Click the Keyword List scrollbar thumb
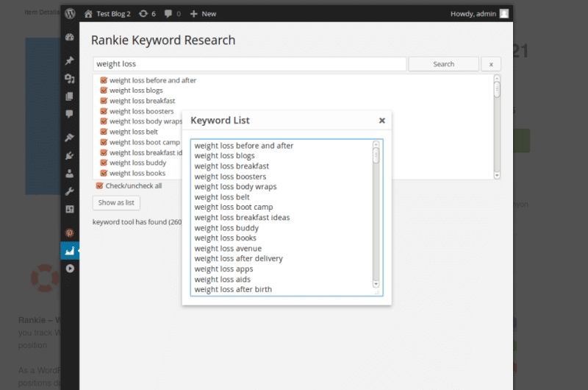The width and height of the screenshot is (588, 390). [x=376, y=155]
